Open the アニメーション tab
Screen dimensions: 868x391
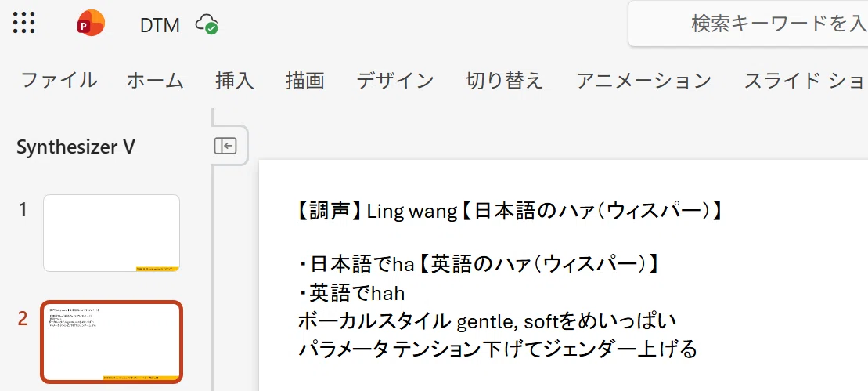(x=644, y=81)
